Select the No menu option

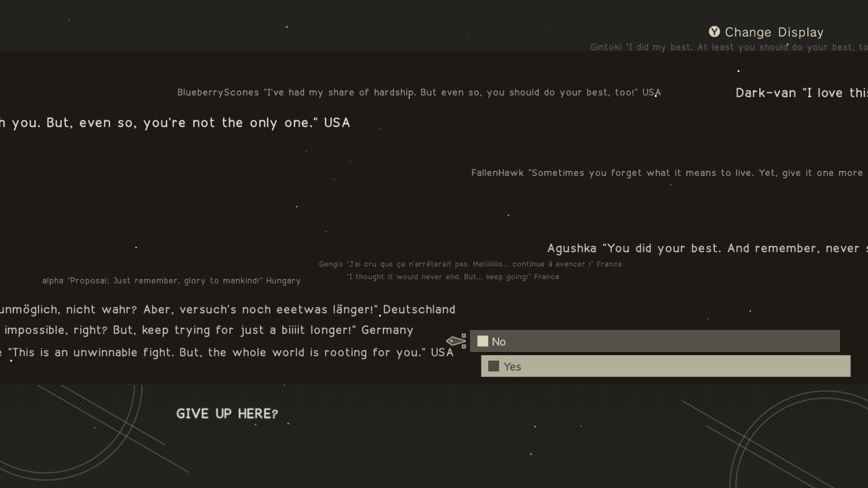pos(655,341)
